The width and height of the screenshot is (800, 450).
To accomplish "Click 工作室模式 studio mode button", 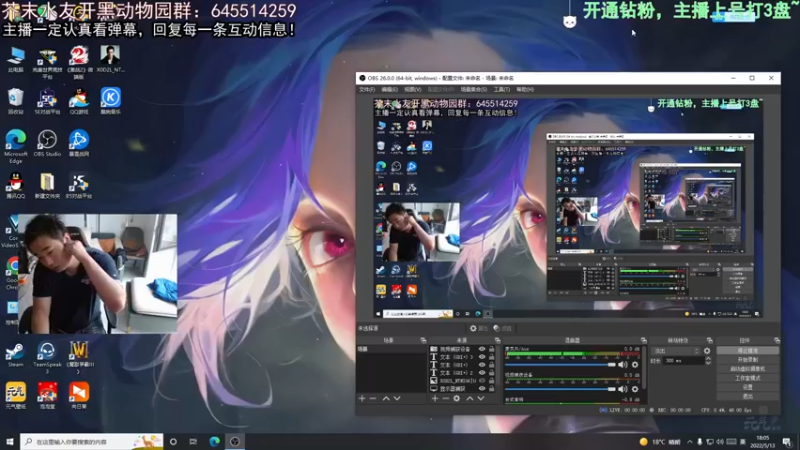I will (747, 378).
